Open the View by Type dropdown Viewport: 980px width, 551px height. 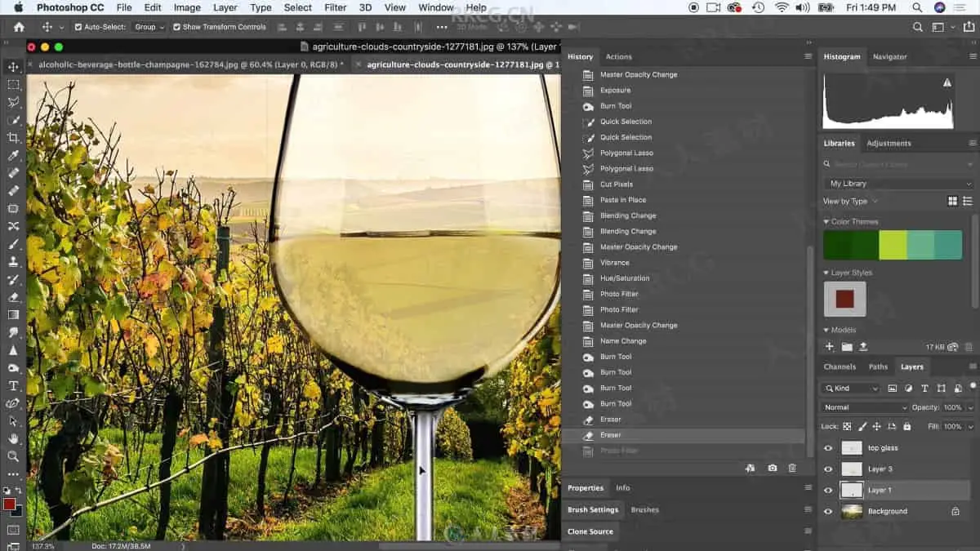coord(851,201)
